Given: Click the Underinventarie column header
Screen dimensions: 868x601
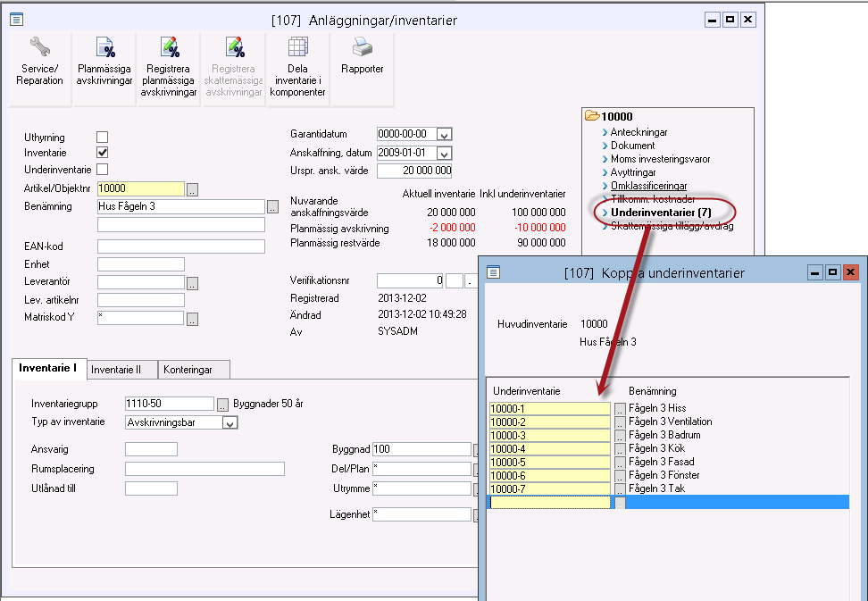Looking at the screenshot, I should pos(527,391).
